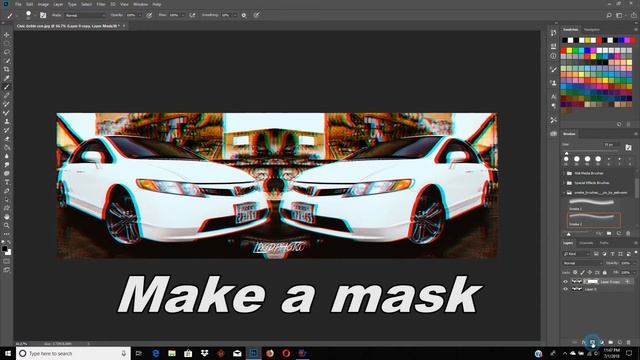Launch Firefox from the taskbar
Screen dimensions: 640x360
pos(270,353)
